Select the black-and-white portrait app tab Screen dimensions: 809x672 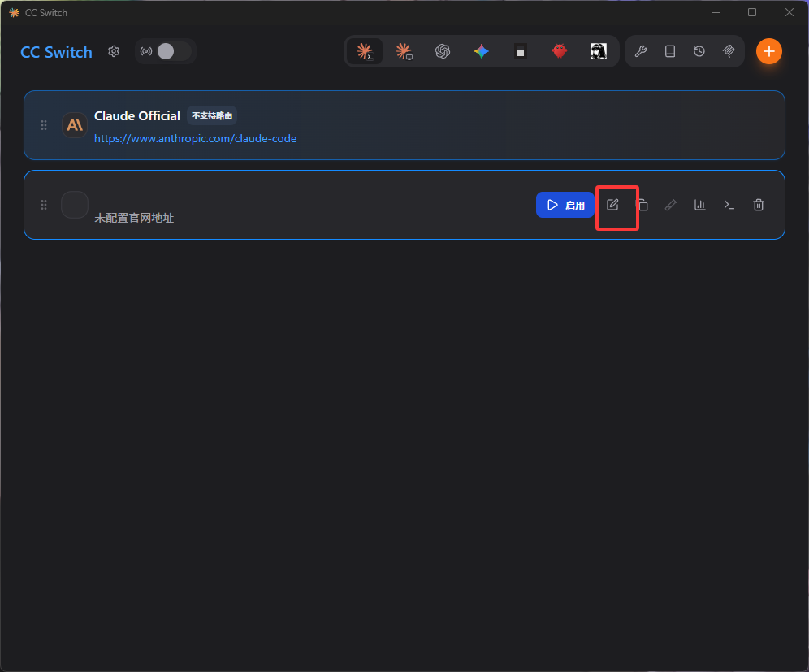coord(599,51)
